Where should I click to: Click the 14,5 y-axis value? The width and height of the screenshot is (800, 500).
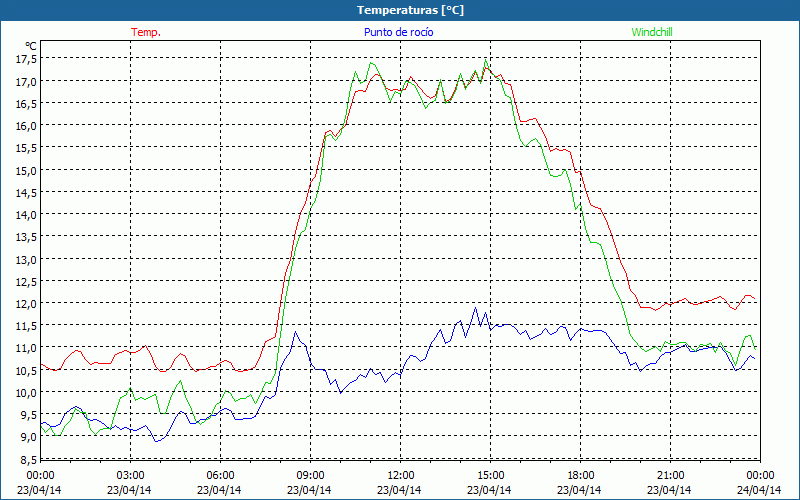[26, 193]
